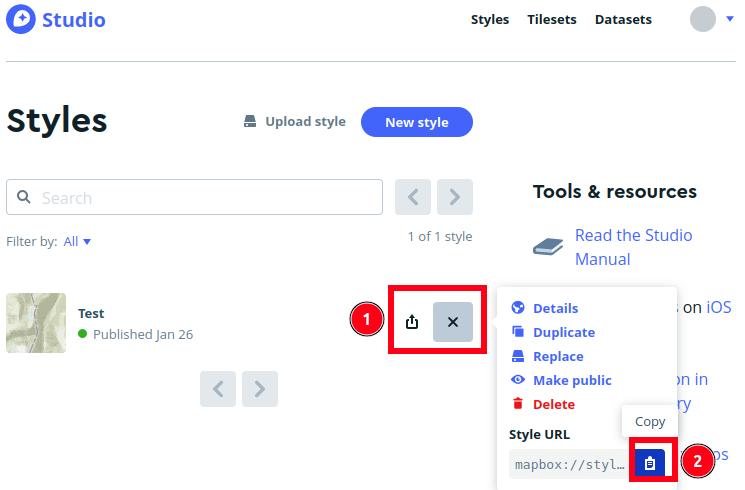Toggle Make public for the style
The image size is (745, 490).
562,380
